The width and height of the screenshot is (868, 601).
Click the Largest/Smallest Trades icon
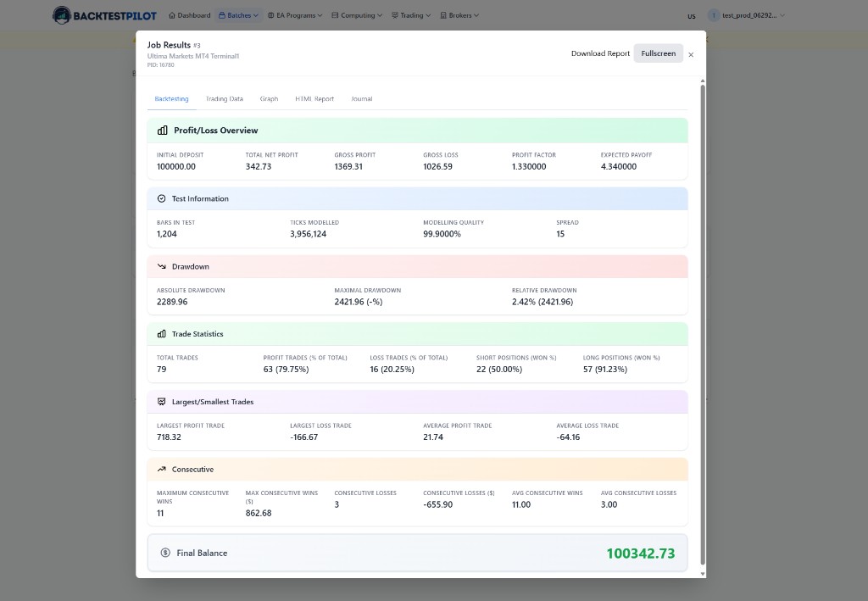162,402
